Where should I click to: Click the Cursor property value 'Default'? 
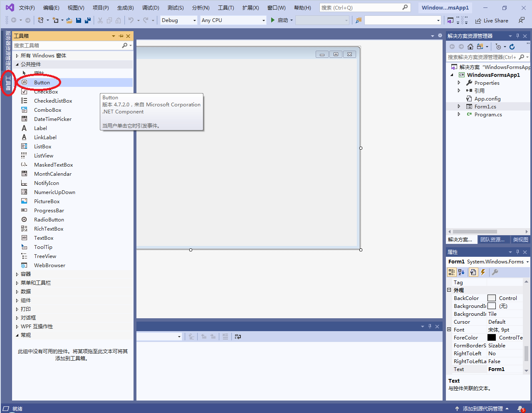click(x=497, y=322)
